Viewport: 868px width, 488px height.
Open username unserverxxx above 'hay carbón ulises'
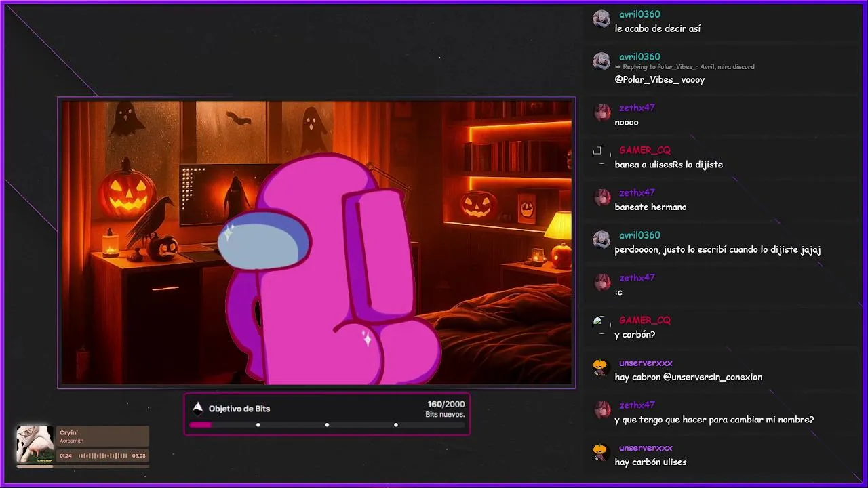point(646,447)
